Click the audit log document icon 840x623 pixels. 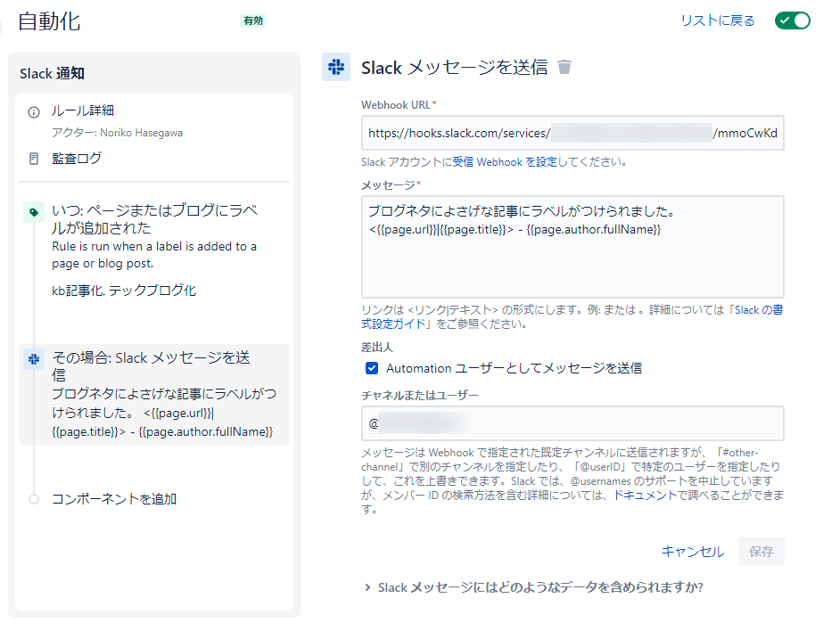pyautogui.click(x=34, y=159)
